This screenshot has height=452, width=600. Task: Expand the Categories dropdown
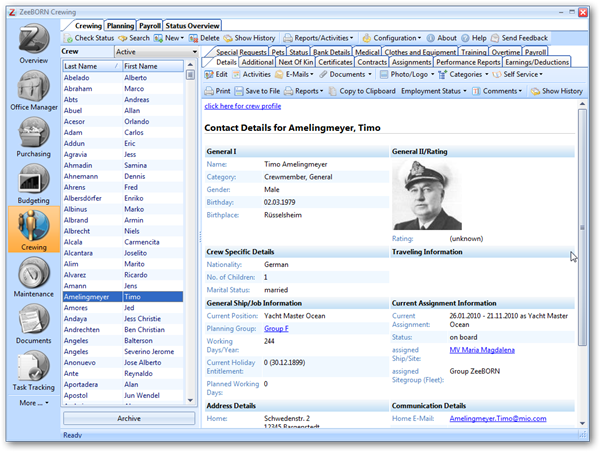tap(463, 74)
